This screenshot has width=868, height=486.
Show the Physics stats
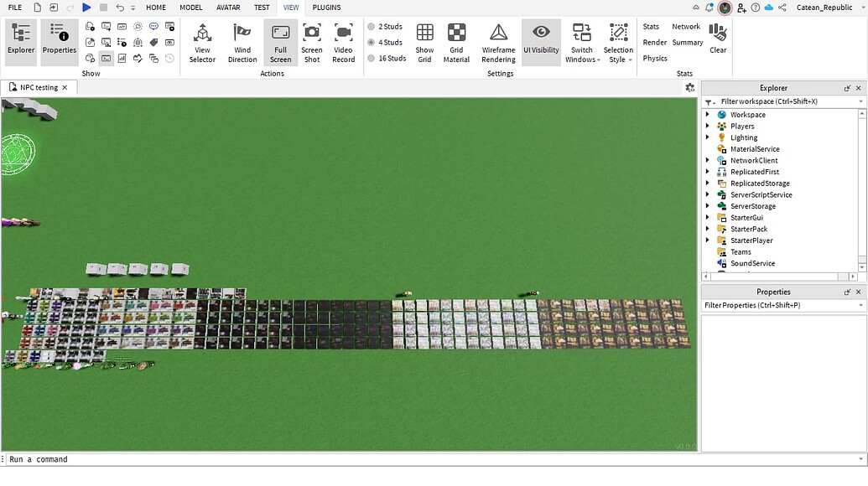pyautogui.click(x=655, y=58)
